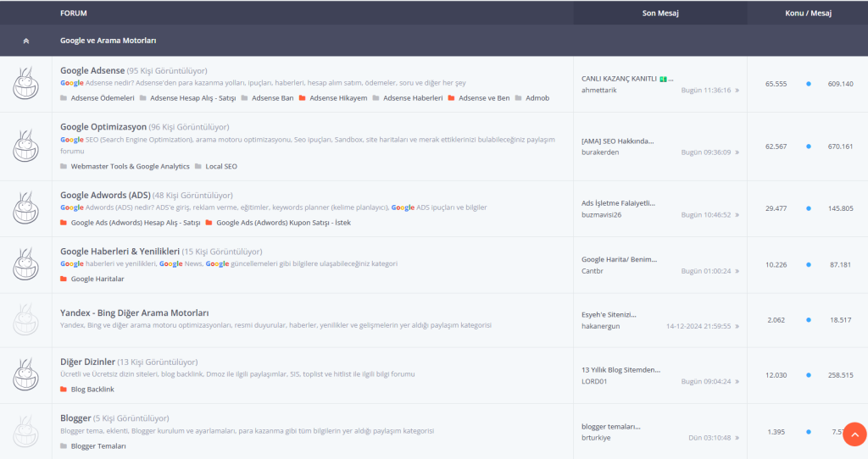Open user profile LORD01
Viewport: 868px width, 459px height.
click(594, 382)
